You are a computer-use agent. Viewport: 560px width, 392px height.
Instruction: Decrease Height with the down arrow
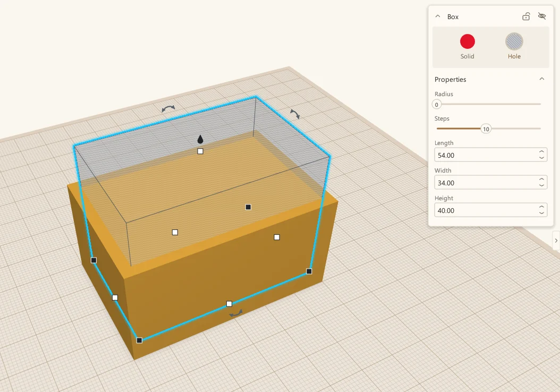pyautogui.click(x=541, y=213)
